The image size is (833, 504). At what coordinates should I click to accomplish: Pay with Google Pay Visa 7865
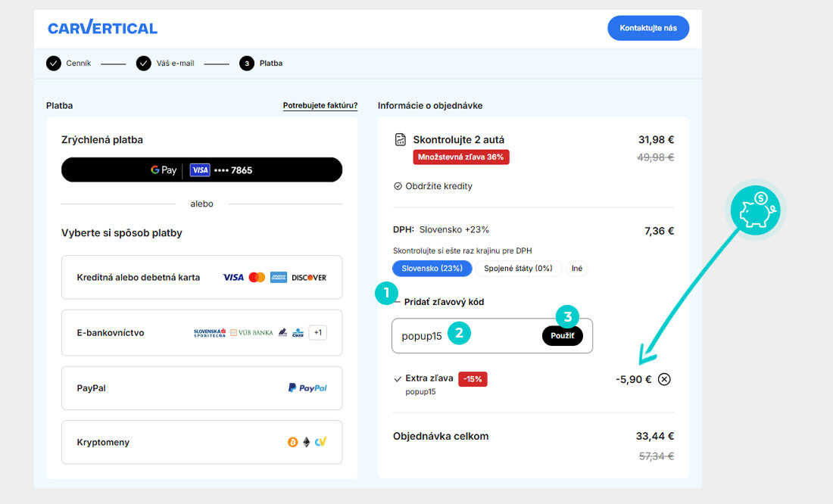[202, 170]
